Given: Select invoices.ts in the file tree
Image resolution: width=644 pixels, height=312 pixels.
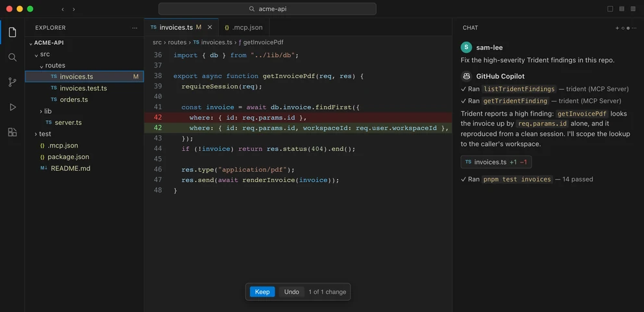Looking at the screenshot, I should [84, 77].
